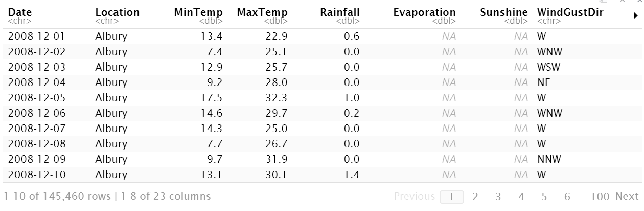The image size is (644, 211).
Task: Click the Location column header
Action: point(117,12)
